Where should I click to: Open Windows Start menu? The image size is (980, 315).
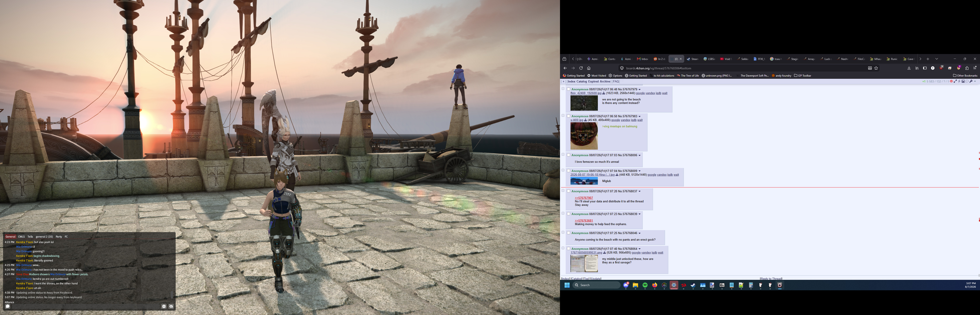tap(567, 285)
